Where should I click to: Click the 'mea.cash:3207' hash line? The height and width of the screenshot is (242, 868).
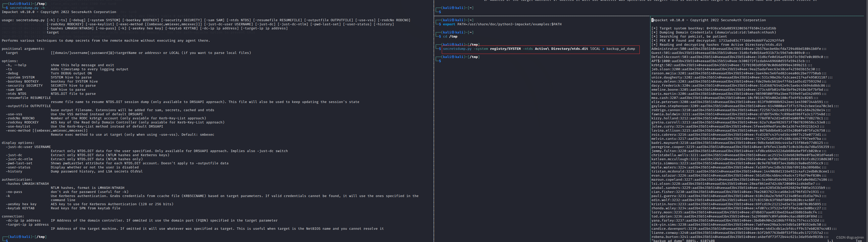click(735, 98)
